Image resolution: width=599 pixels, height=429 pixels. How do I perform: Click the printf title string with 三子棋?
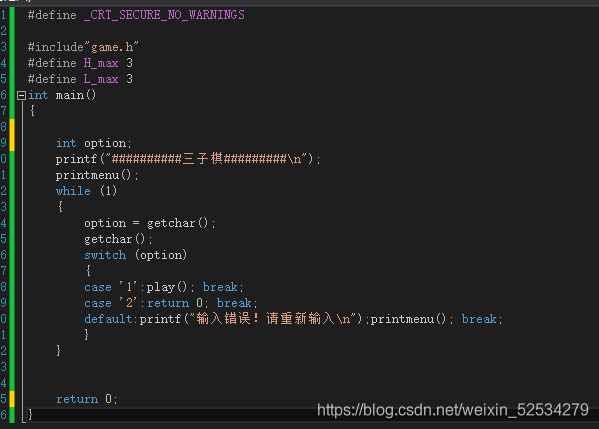(x=207, y=159)
